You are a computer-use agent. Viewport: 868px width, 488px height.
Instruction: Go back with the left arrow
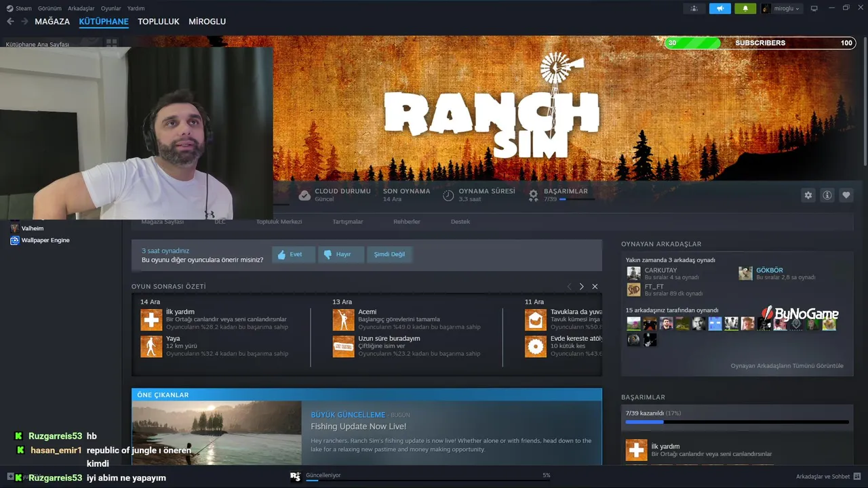10,22
